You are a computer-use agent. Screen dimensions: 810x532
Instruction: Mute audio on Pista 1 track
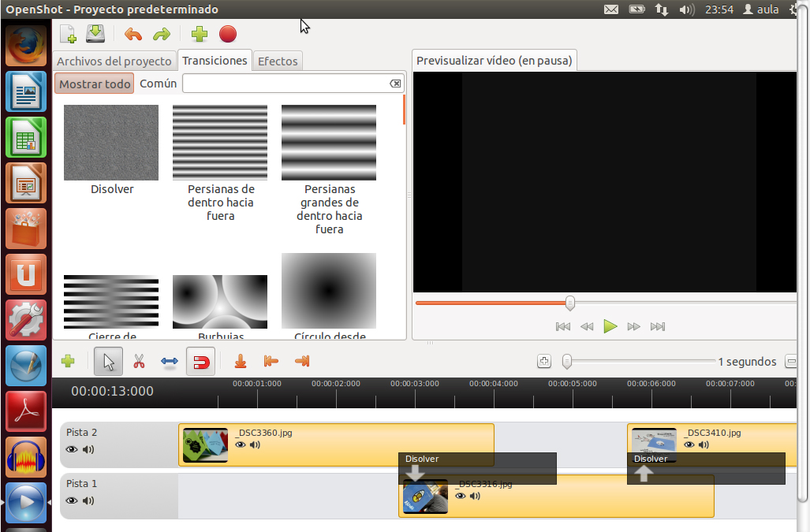[x=88, y=500]
